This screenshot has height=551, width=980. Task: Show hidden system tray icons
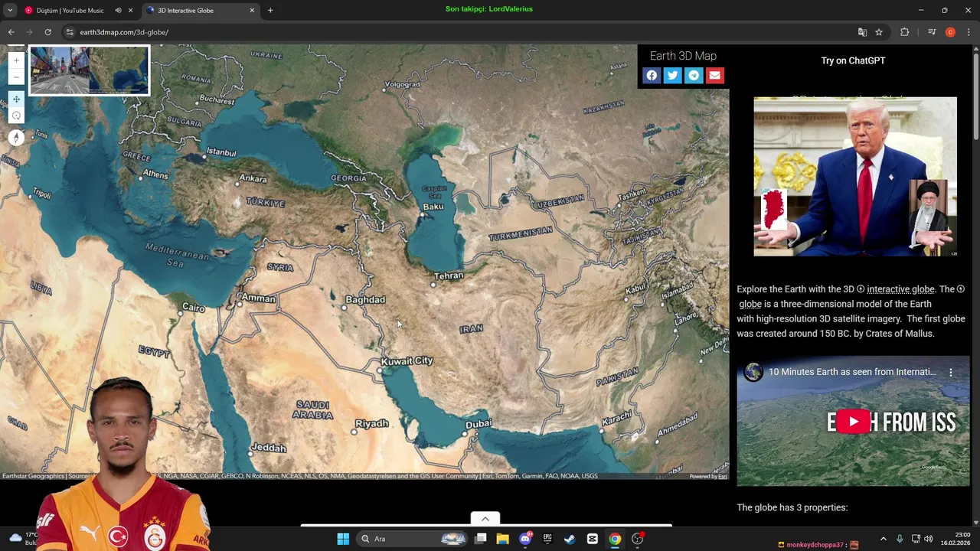click(x=883, y=539)
